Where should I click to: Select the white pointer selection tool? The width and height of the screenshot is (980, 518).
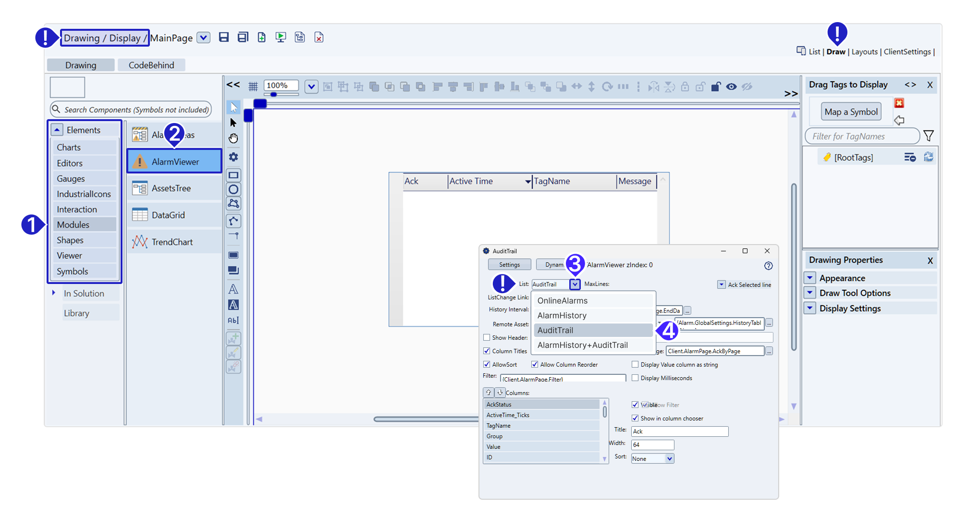233,107
